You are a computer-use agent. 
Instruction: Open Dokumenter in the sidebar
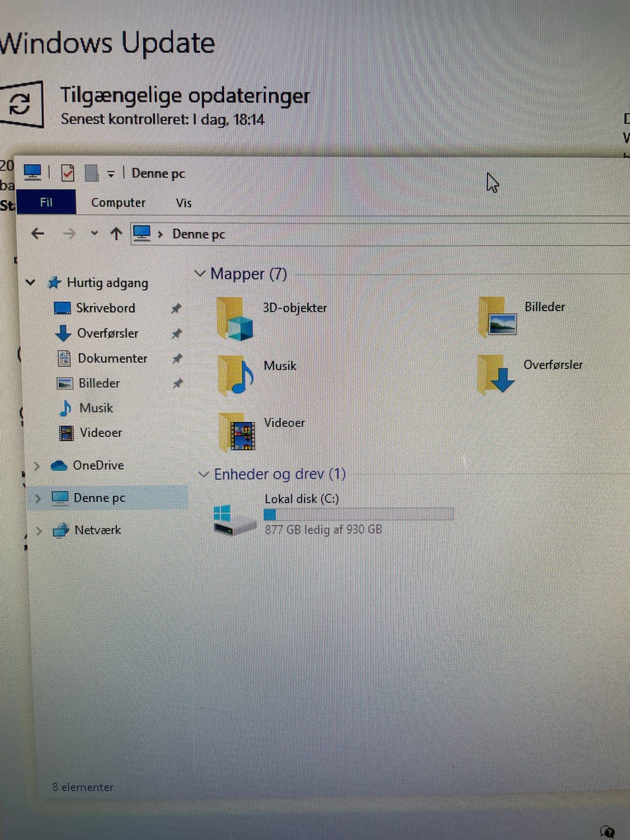click(113, 358)
